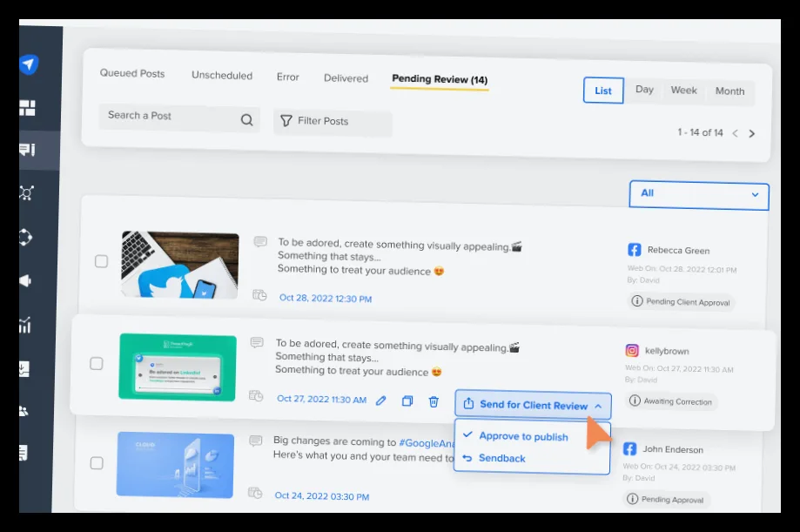
Task: Open the bar chart analytics icon in the sidebar
Action: tap(25, 325)
